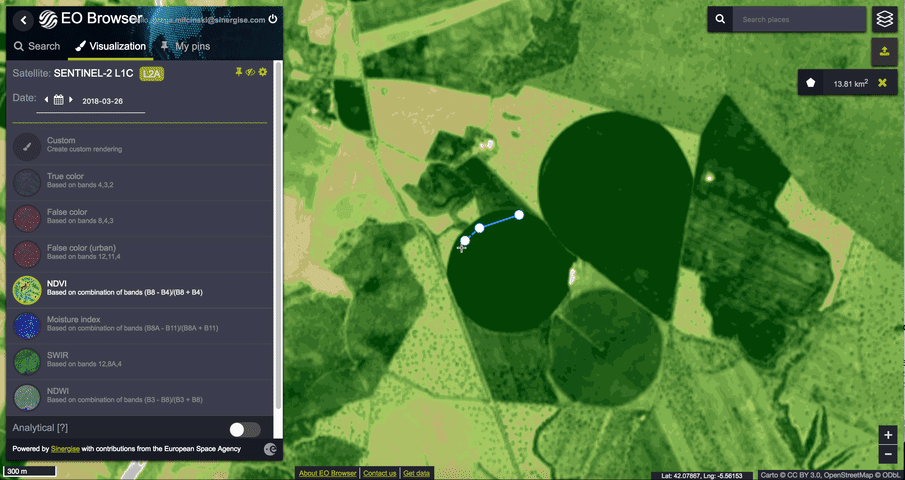This screenshot has width=905, height=480.
Task: Click the date field 2018-03-26
Action: (102, 101)
